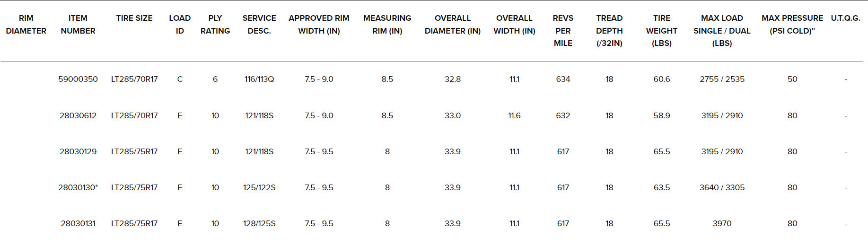
Task: Click the Service Desc. column header
Action: tap(259, 25)
